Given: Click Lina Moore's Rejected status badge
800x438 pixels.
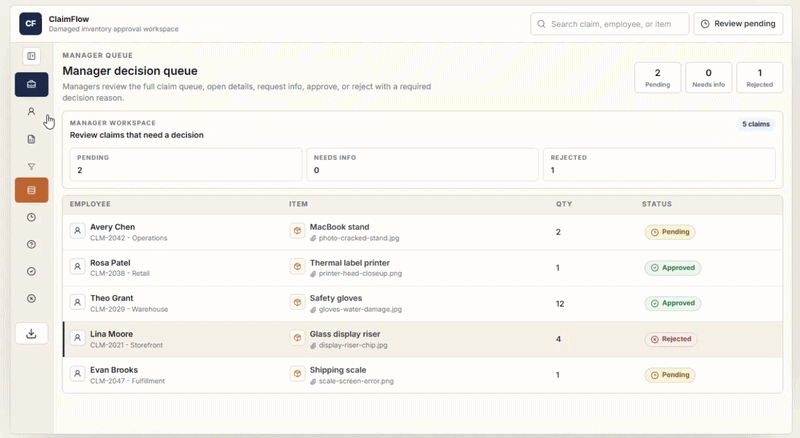Looking at the screenshot, I should [x=671, y=339].
